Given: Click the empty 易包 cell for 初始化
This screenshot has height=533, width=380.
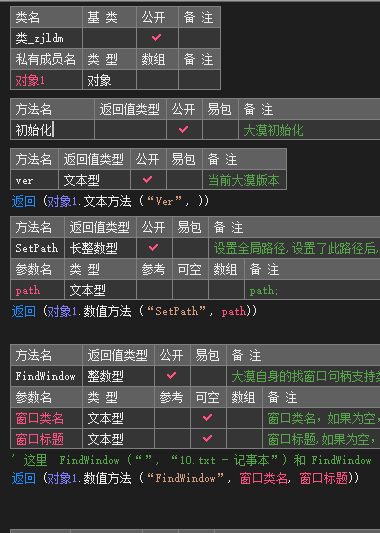Looking at the screenshot, I should [220, 130].
